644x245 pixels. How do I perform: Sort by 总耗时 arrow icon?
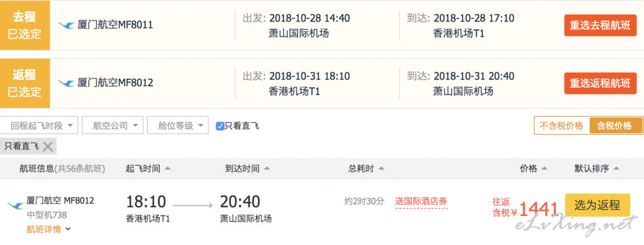point(381,169)
